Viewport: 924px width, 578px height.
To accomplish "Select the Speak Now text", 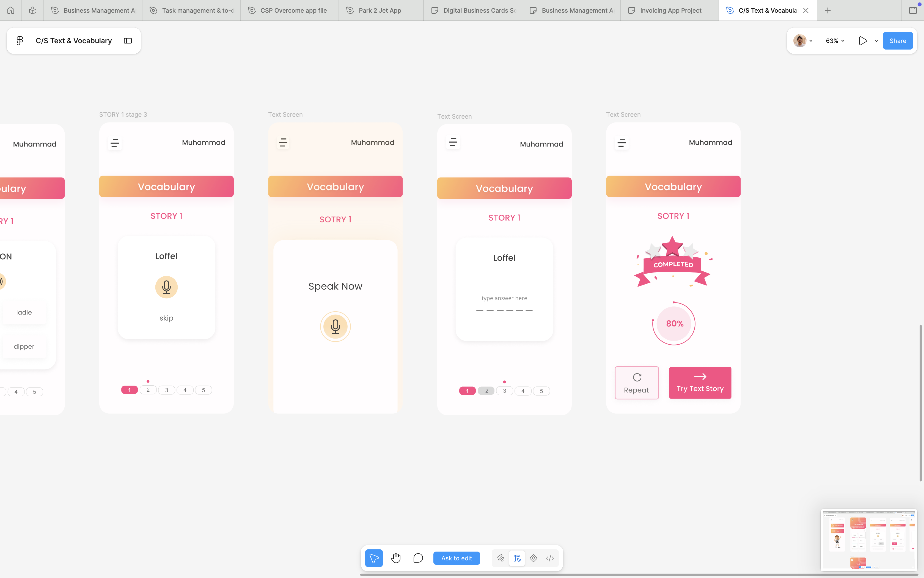I will pos(335,286).
